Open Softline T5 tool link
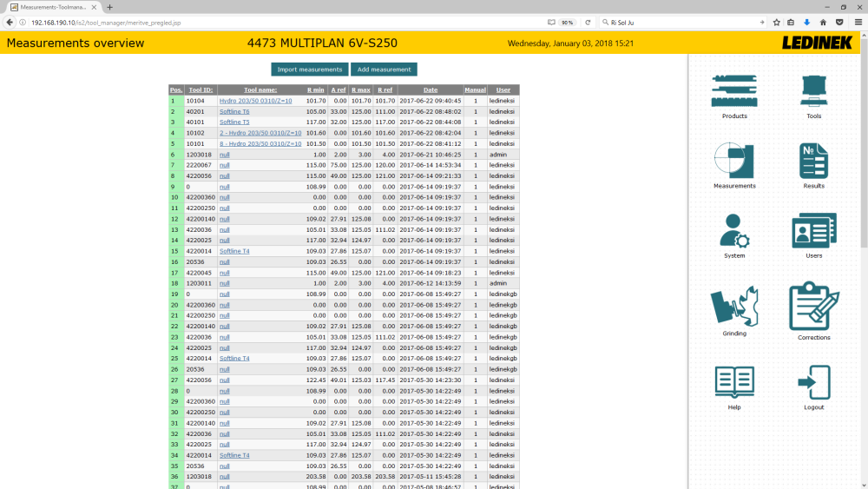Screen dimensions: 868x489 click(234, 122)
